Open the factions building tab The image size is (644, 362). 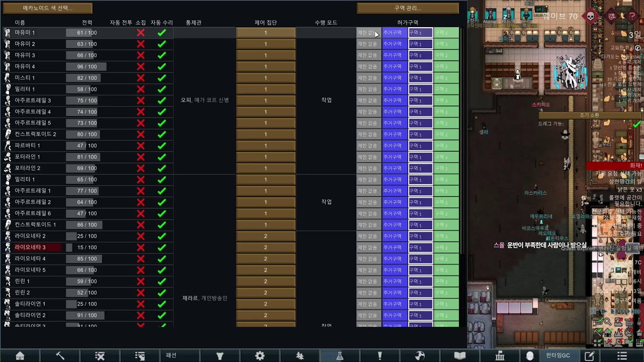(x=500, y=355)
